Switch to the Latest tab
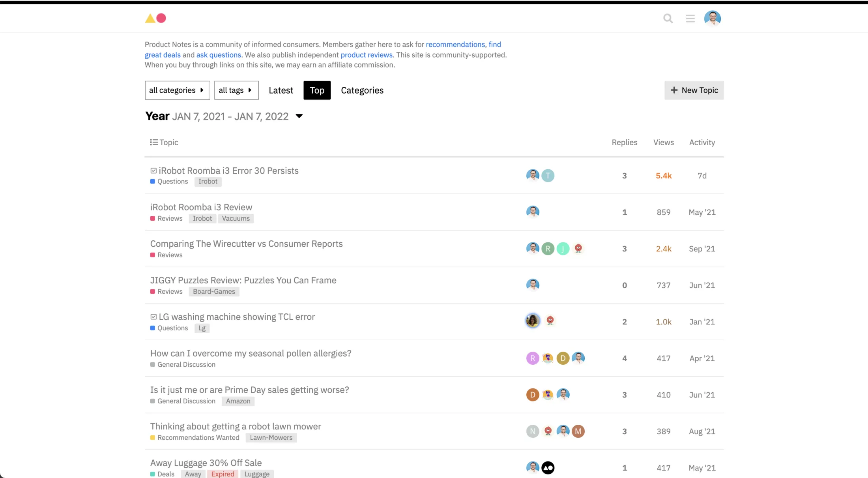The width and height of the screenshot is (868, 478). tap(281, 90)
